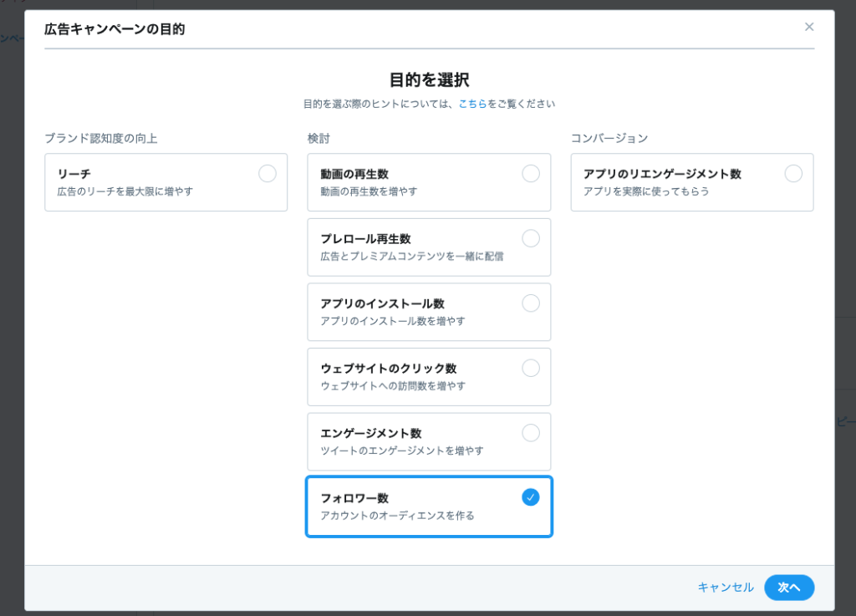Click the アプリを実際に使ってもらう description text
This screenshot has height=616, width=856.
tap(646, 191)
